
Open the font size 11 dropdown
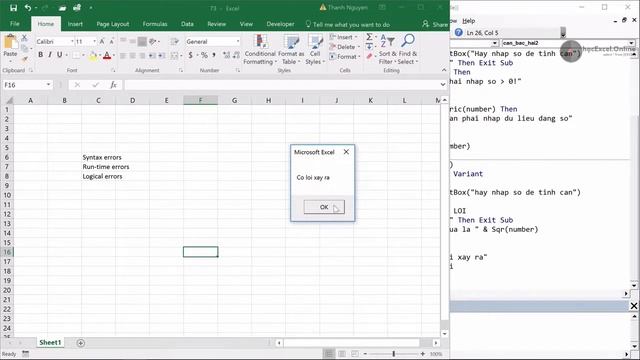pos(94,41)
